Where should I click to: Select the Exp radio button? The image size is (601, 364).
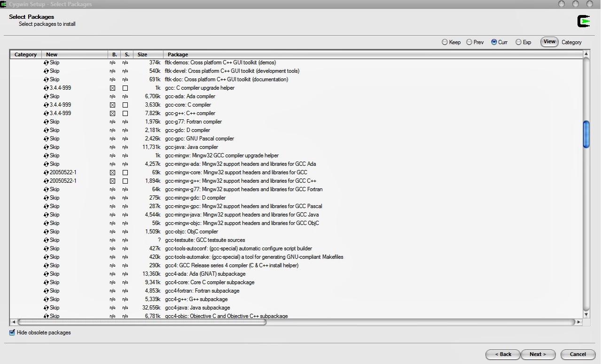[518, 42]
